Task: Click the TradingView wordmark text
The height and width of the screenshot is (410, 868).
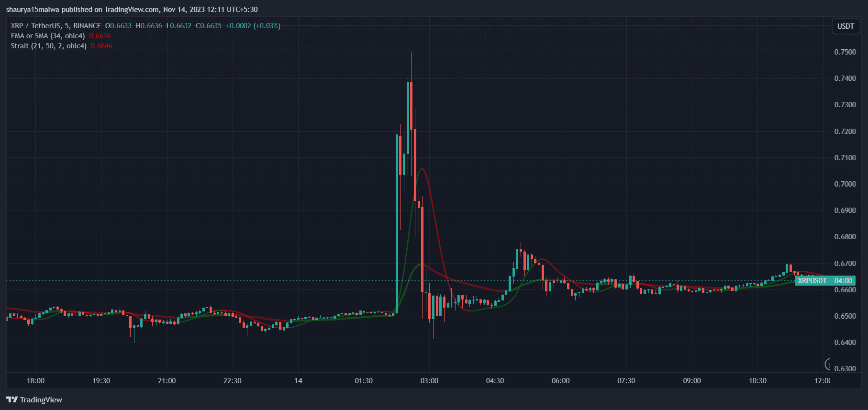Action: 41,399
